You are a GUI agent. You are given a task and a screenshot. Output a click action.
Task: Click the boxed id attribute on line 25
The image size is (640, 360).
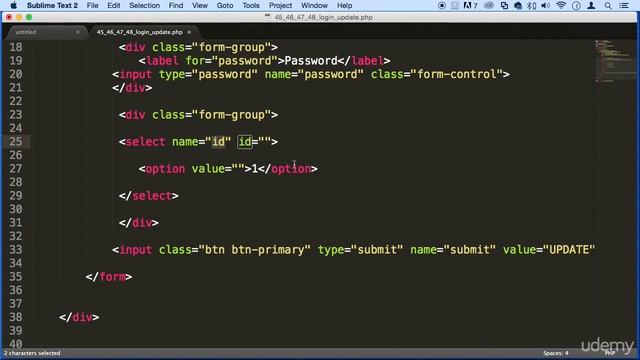pyautogui.click(x=245, y=142)
